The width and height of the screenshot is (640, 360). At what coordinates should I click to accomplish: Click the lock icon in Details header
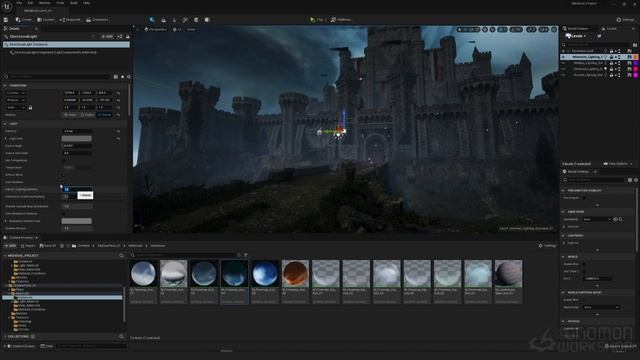point(127,36)
